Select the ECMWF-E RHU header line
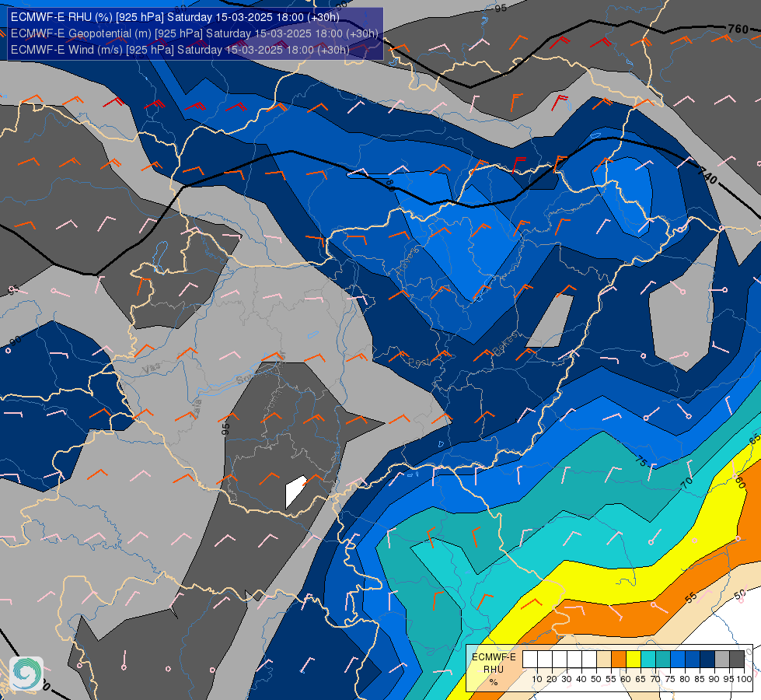This screenshot has width=761, height=700. [175, 17]
